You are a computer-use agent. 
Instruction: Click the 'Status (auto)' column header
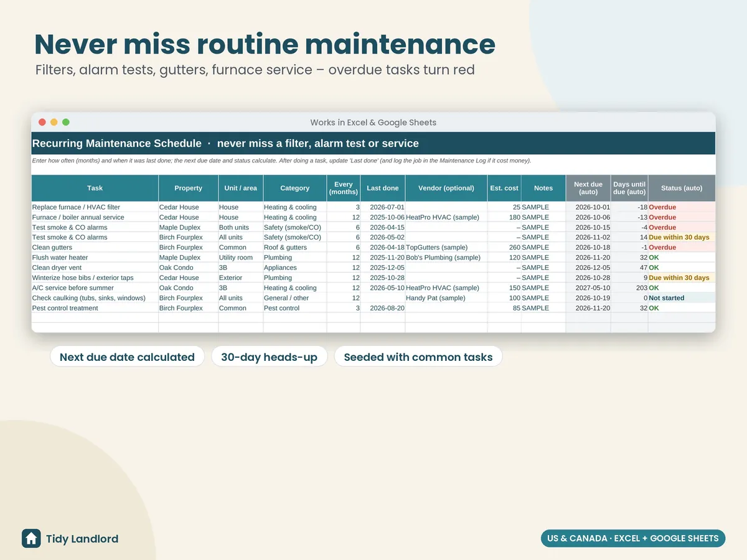682,188
